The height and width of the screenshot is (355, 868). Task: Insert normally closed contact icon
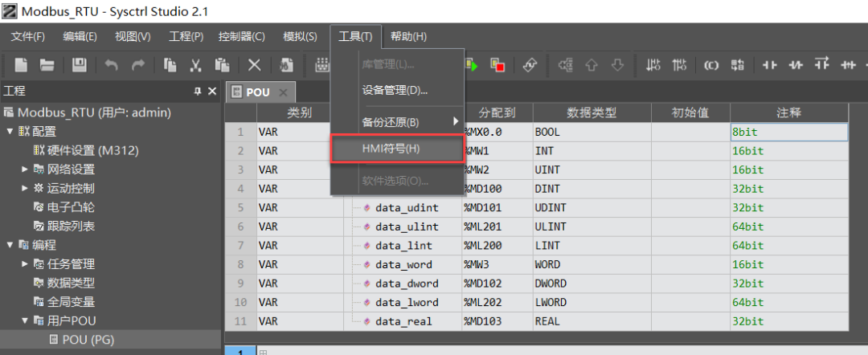tap(796, 65)
